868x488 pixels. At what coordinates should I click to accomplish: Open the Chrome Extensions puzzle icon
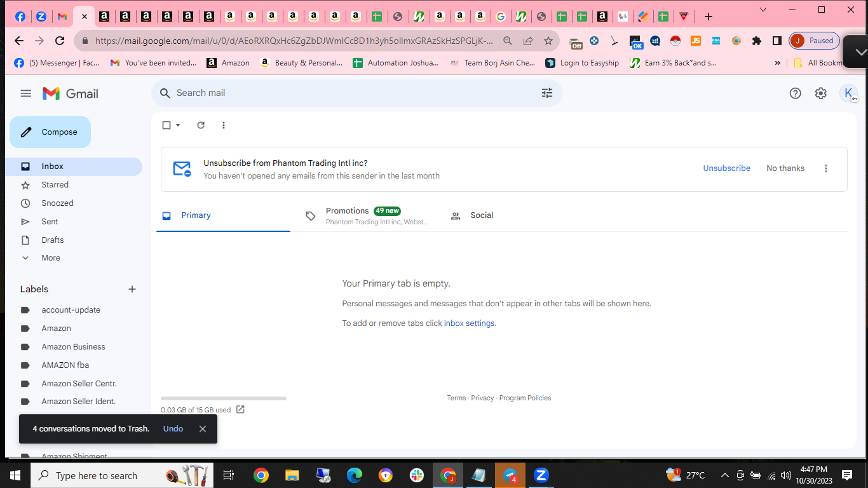click(756, 41)
